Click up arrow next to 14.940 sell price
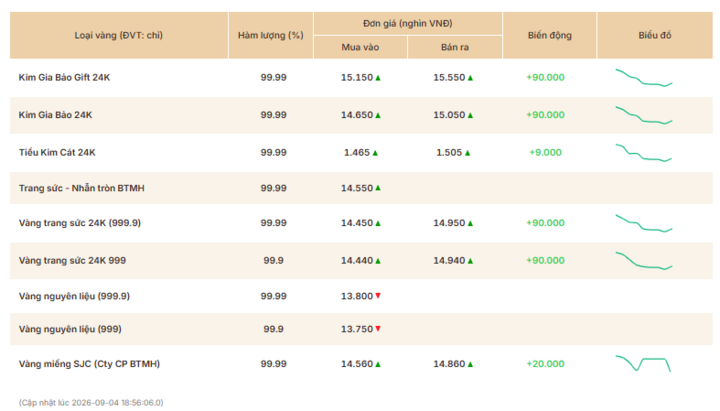Image resolution: width=720 pixels, height=411 pixels. click(x=470, y=261)
